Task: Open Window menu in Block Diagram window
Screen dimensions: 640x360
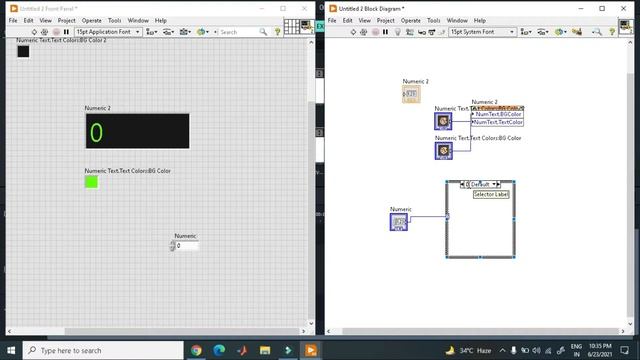Action: point(457,20)
